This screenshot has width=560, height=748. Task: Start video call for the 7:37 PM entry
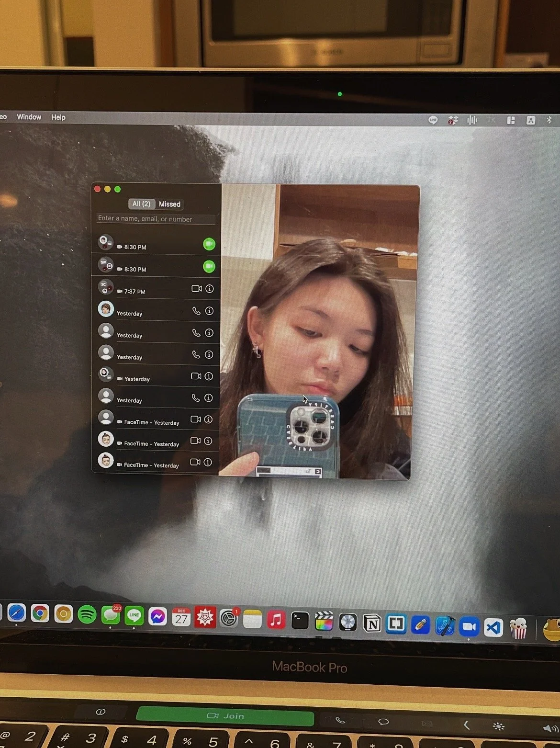pos(196,289)
